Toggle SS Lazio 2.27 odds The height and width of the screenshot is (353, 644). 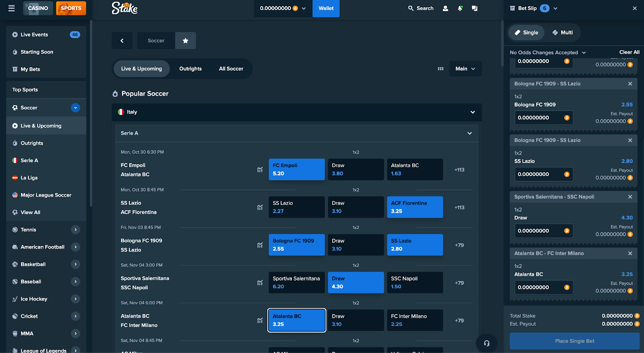(x=297, y=207)
